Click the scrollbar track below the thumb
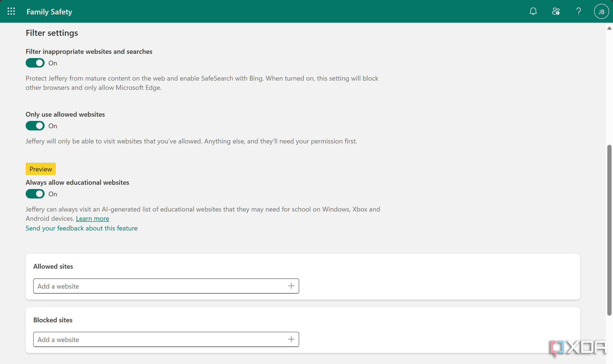 [x=609, y=337]
